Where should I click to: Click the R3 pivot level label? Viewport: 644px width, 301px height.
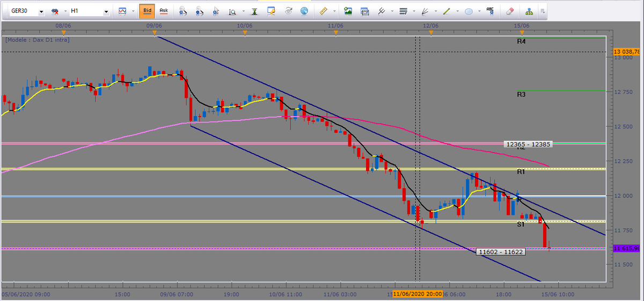pyautogui.click(x=521, y=95)
